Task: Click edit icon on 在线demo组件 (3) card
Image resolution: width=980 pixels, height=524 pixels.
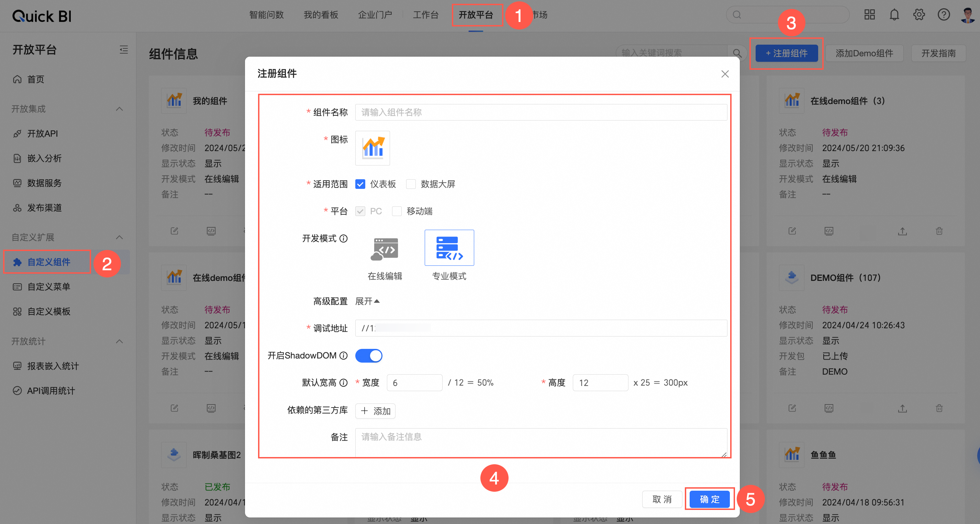Action: click(x=792, y=231)
